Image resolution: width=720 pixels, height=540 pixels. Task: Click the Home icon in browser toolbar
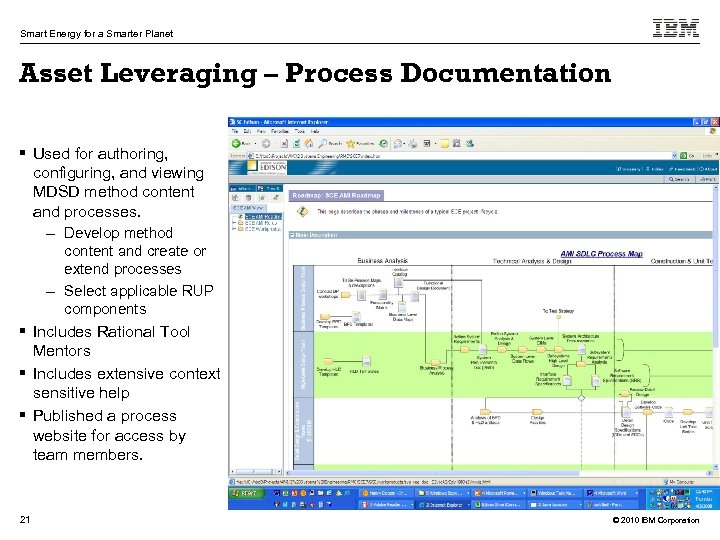coord(309,144)
